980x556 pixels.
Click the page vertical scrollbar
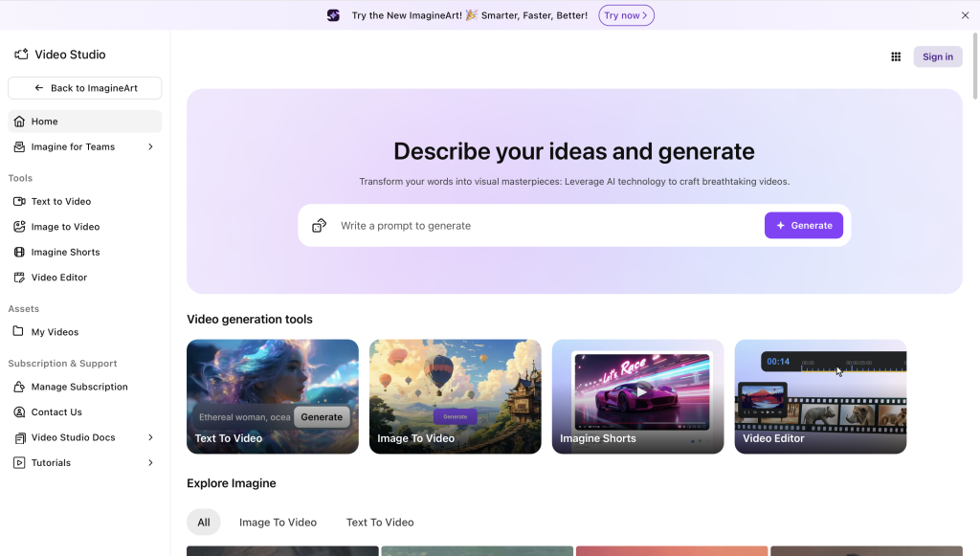[975, 66]
